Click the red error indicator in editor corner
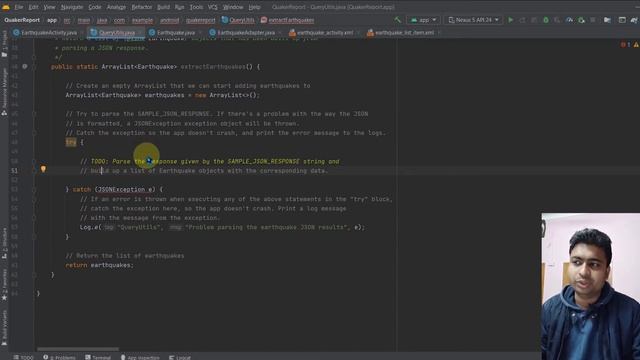Viewport: 640px width, 360px height. click(625, 44)
